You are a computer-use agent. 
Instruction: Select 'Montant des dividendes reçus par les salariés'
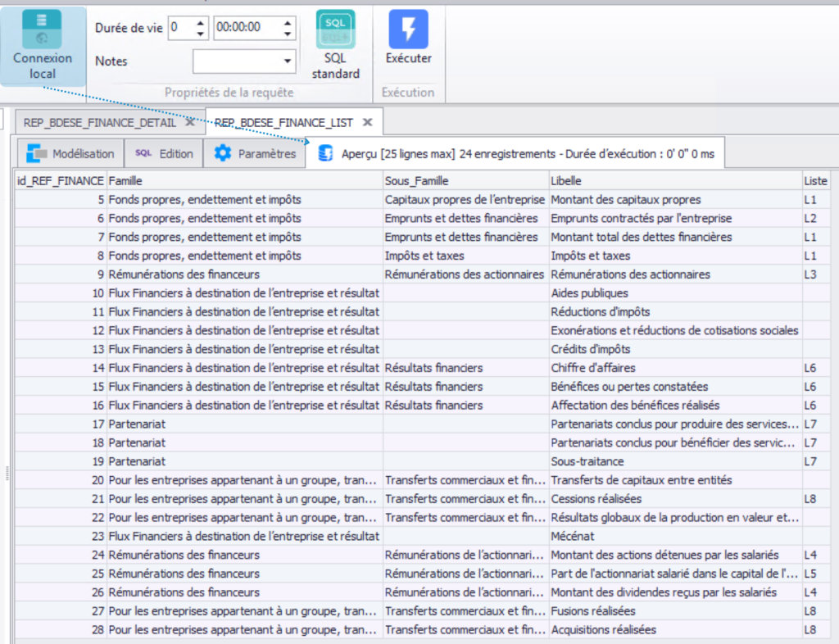coord(675,592)
